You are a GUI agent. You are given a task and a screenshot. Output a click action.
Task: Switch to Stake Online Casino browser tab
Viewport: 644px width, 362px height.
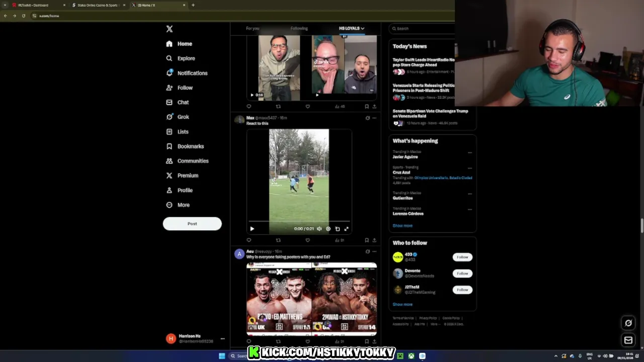pos(98,5)
